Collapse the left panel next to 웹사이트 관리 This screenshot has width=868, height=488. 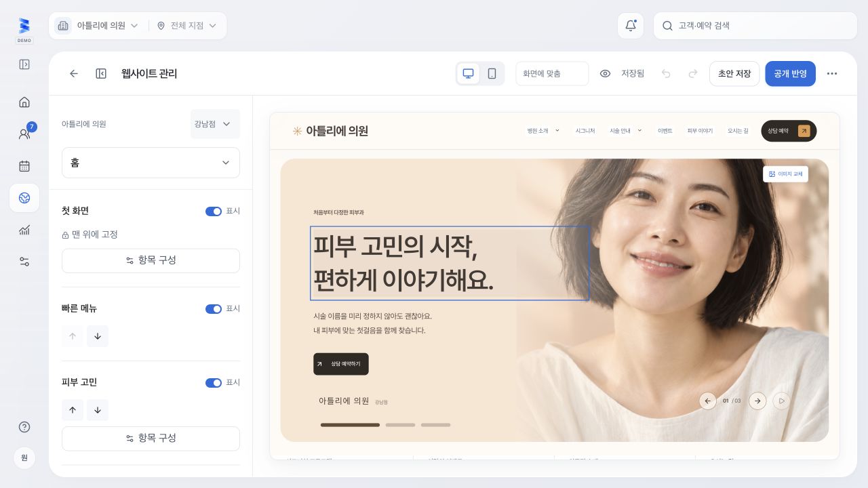101,73
